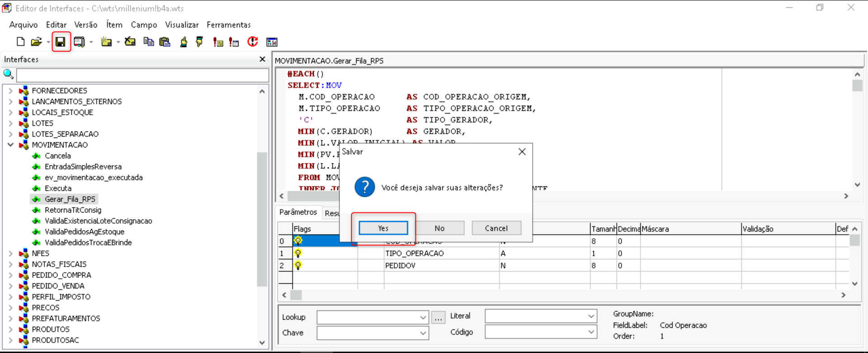868x353 pixels.
Task: Click the Paste clipboard toolbar icon
Action: 165,42
